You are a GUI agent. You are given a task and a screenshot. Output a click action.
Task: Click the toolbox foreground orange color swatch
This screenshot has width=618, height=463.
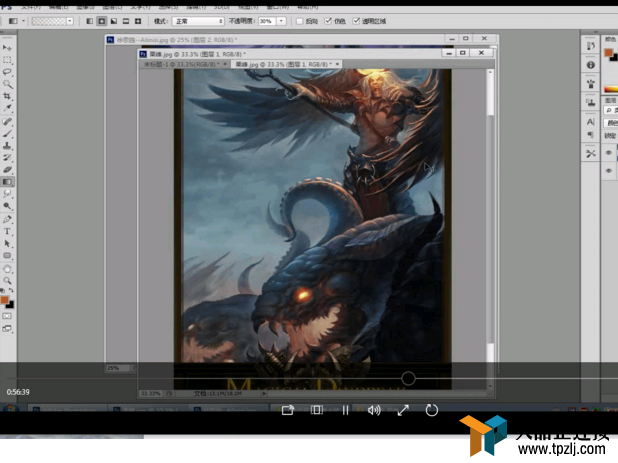[x=5, y=300]
